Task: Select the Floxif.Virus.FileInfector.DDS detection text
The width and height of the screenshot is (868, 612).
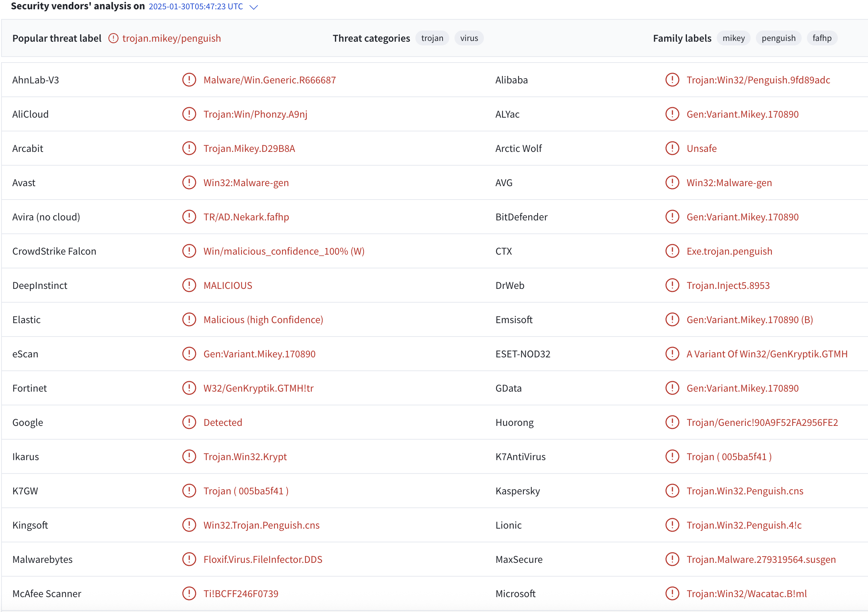Action: 263,560
